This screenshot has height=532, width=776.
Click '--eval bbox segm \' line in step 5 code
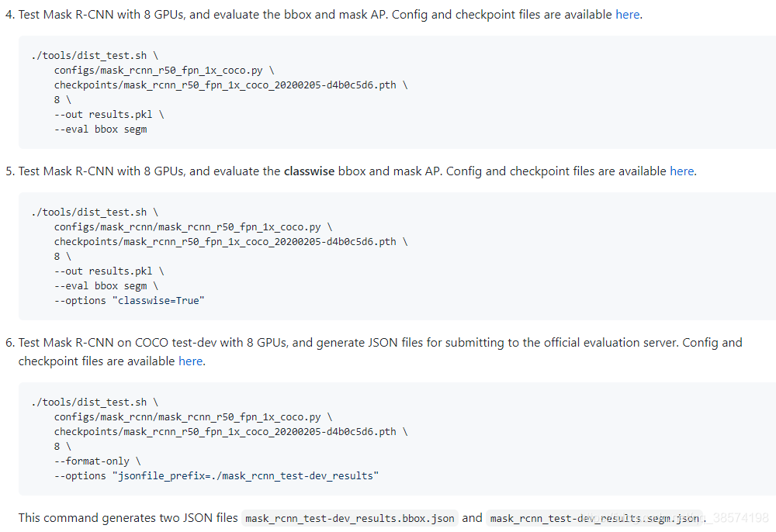[x=106, y=286]
